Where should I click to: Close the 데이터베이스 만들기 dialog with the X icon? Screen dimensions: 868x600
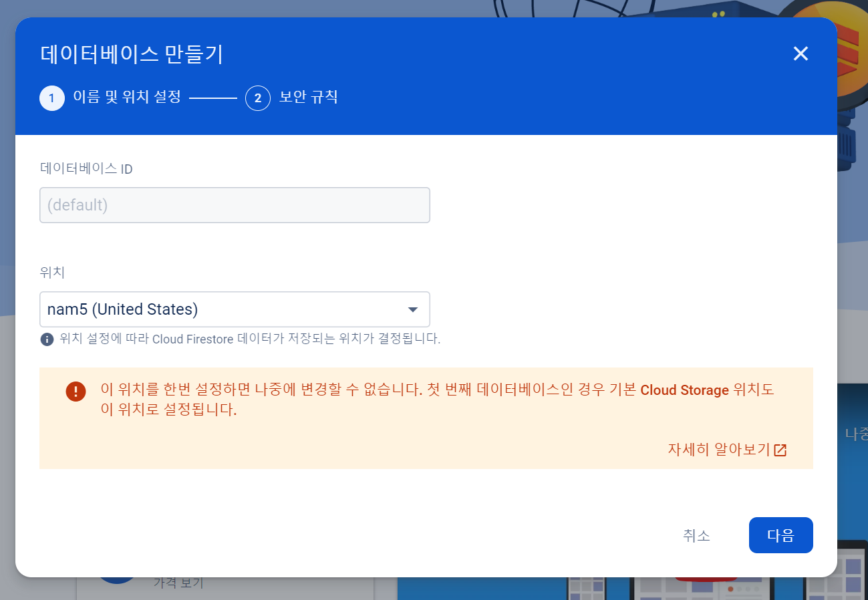click(x=801, y=54)
